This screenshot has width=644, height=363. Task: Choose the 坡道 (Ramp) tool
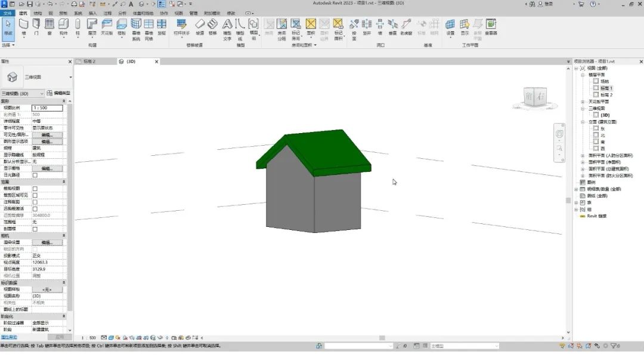pos(200,27)
